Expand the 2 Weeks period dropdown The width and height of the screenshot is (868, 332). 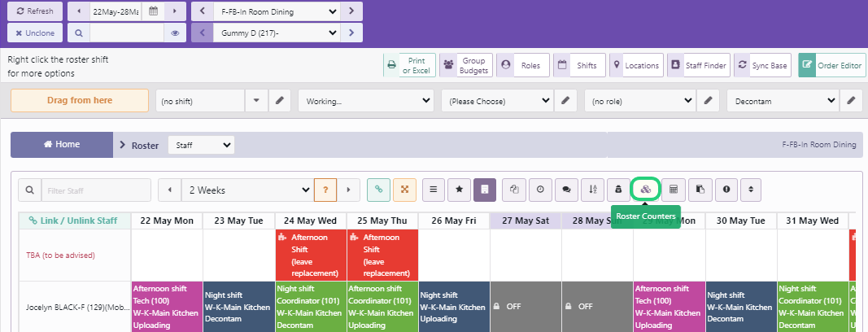(246, 190)
